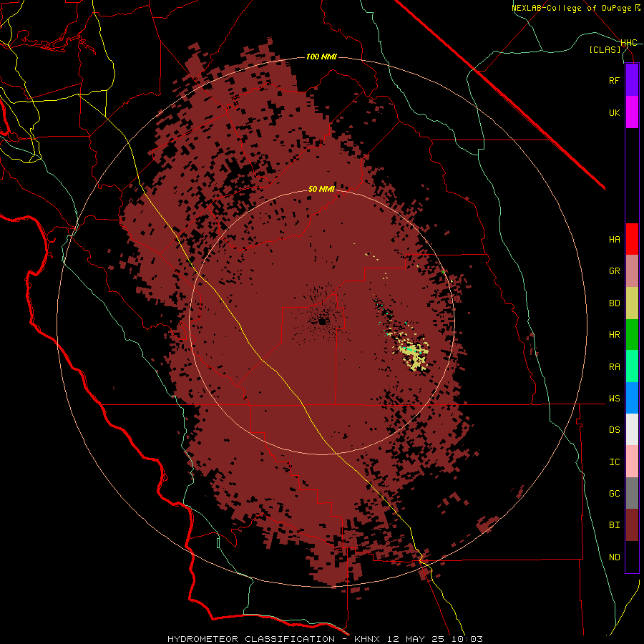Screen dimensions: 644x644
Task: Click the BI brown legend swatch
Action: click(632, 525)
